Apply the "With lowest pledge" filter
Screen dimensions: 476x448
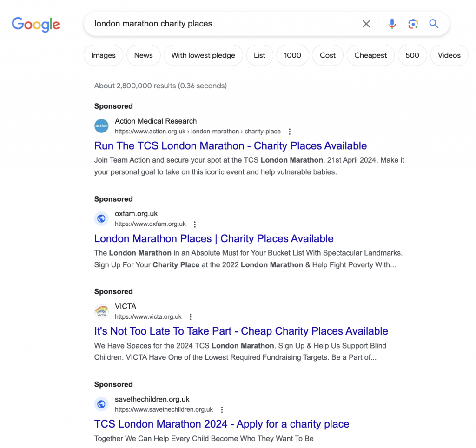coord(203,55)
